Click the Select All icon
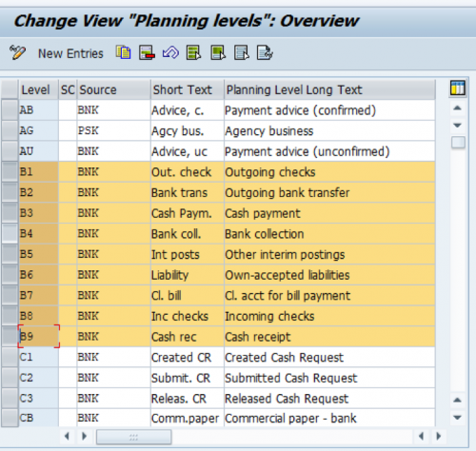The height and width of the screenshot is (451, 476). [194, 52]
